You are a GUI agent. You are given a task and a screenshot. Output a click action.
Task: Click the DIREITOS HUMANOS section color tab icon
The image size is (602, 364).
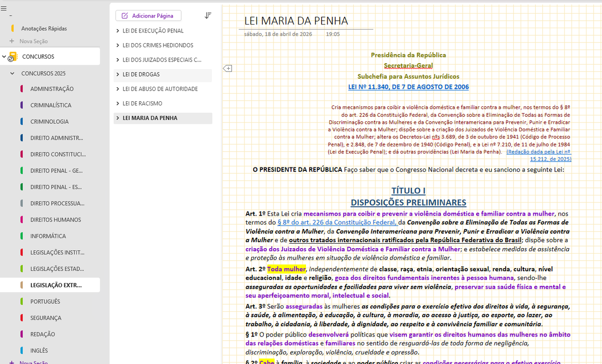coord(22,220)
